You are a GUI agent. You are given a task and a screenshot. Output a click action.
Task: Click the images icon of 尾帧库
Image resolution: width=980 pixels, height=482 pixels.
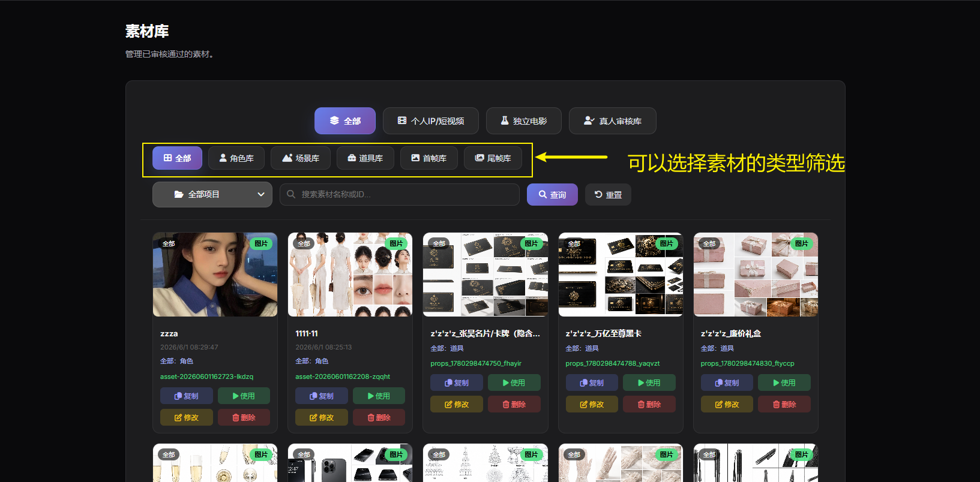pyautogui.click(x=479, y=158)
